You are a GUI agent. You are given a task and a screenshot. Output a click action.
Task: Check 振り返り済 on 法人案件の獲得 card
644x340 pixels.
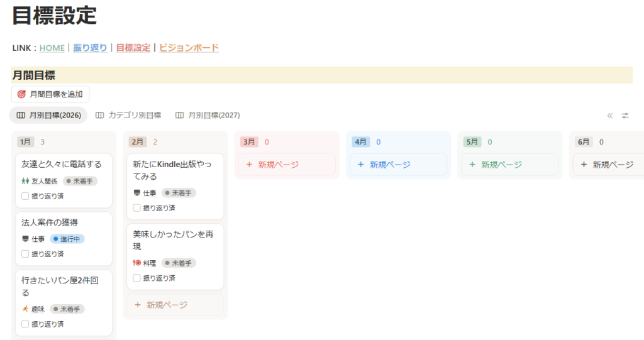(x=25, y=254)
